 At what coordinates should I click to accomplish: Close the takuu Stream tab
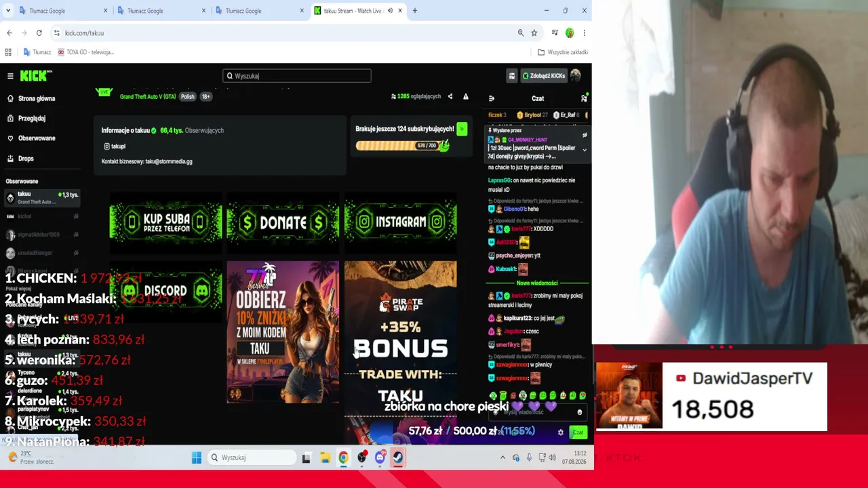click(x=400, y=11)
